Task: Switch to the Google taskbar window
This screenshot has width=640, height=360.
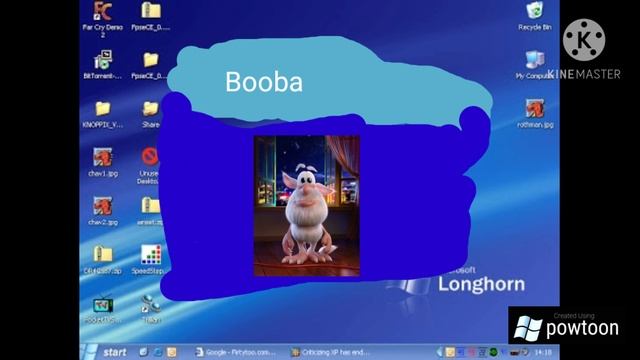Action: tap(236, 352)
